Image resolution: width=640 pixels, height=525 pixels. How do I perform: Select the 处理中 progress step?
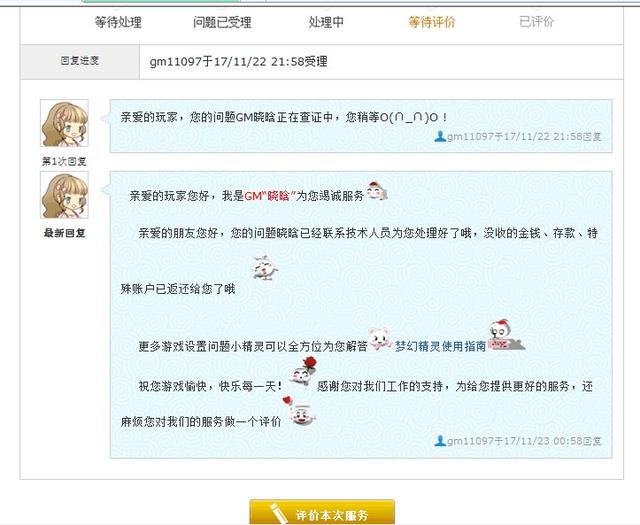click(x=326, y=22)
